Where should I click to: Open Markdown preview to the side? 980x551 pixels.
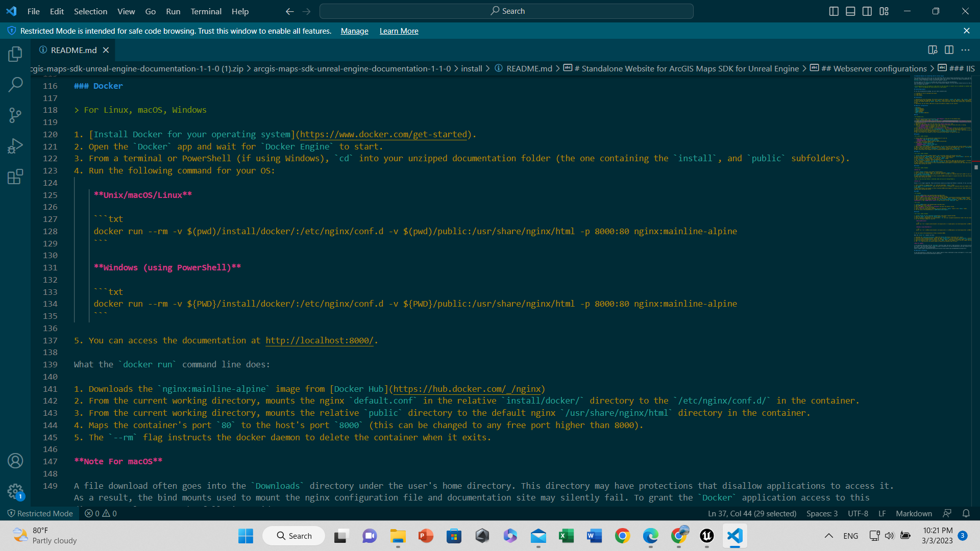(x=933, y=50)
